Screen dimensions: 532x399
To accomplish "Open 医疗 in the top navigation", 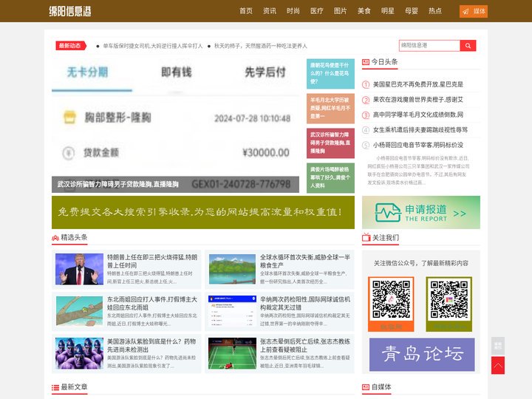I will point(316,11).
